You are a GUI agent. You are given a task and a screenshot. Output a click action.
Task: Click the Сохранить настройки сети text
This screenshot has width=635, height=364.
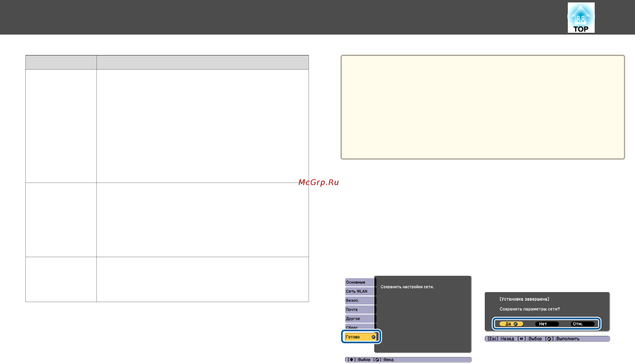click(407, 287)
